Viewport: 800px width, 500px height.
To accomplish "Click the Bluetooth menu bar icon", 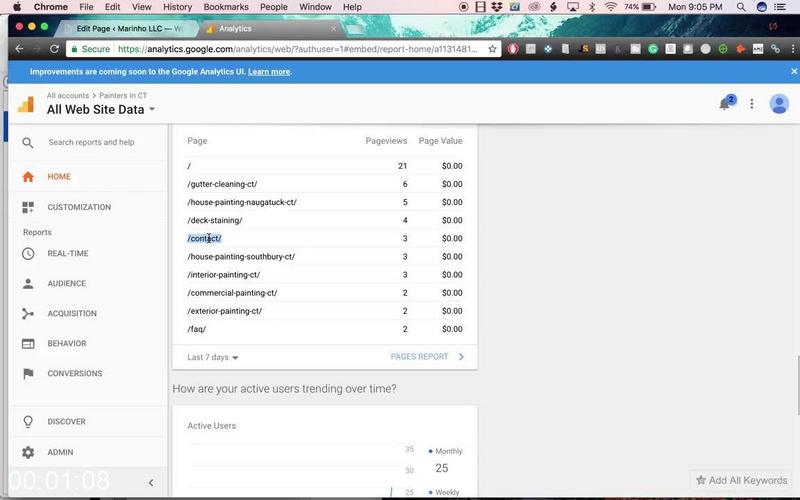I will [x=592, y=7].
